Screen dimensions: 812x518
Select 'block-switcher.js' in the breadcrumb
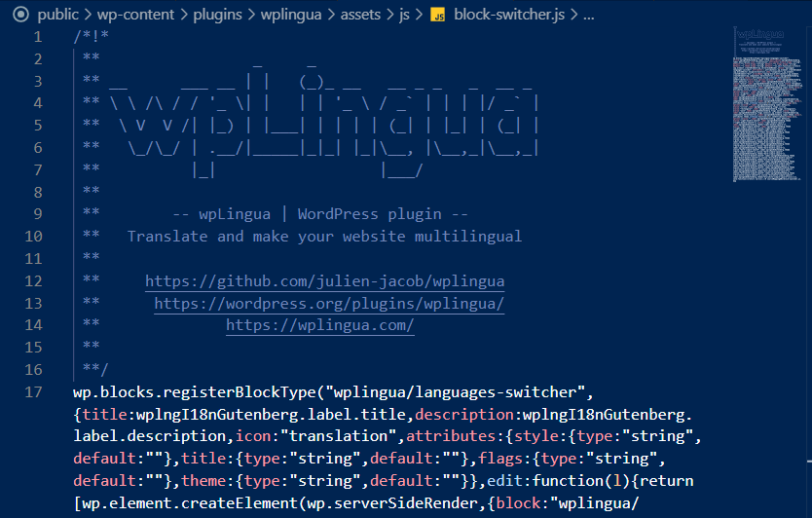click(x=509, y=15)
